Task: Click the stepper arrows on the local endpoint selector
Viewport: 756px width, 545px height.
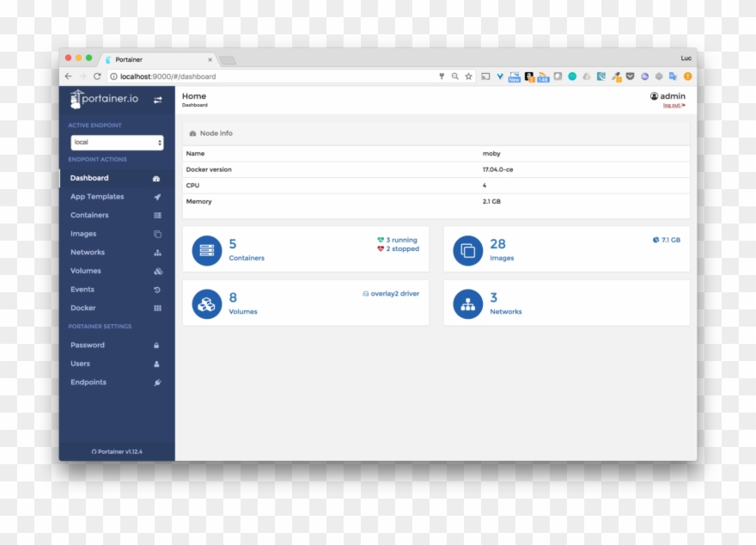Action: (x=162, y=141)
